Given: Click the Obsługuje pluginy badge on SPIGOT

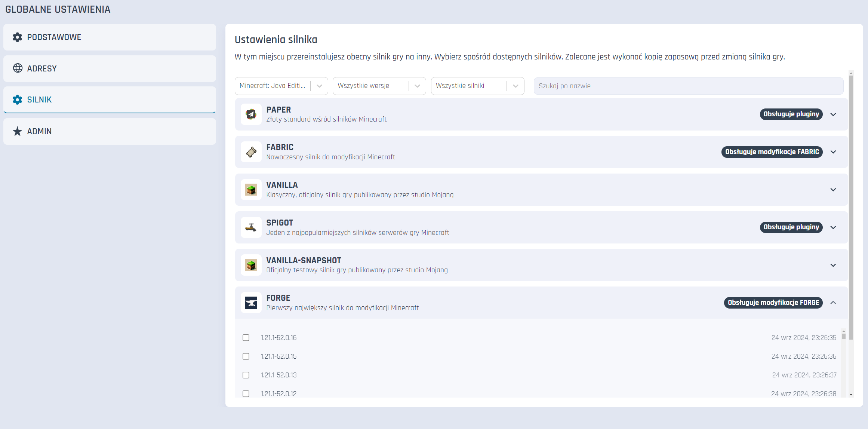Looking at the screenshot, I should [x=791, y=227].
